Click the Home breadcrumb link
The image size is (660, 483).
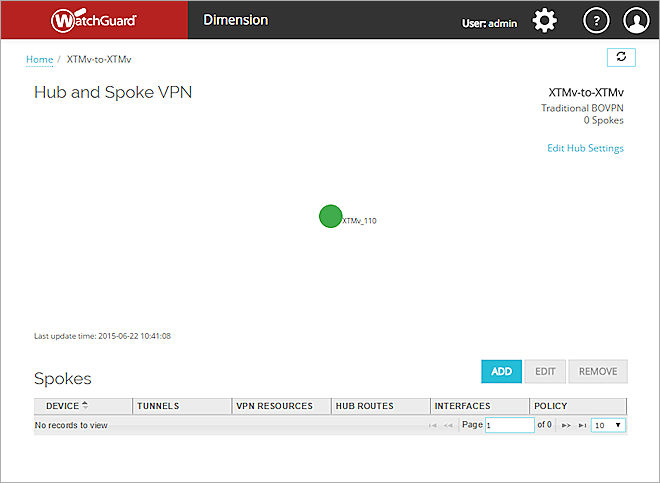point(40,59)
